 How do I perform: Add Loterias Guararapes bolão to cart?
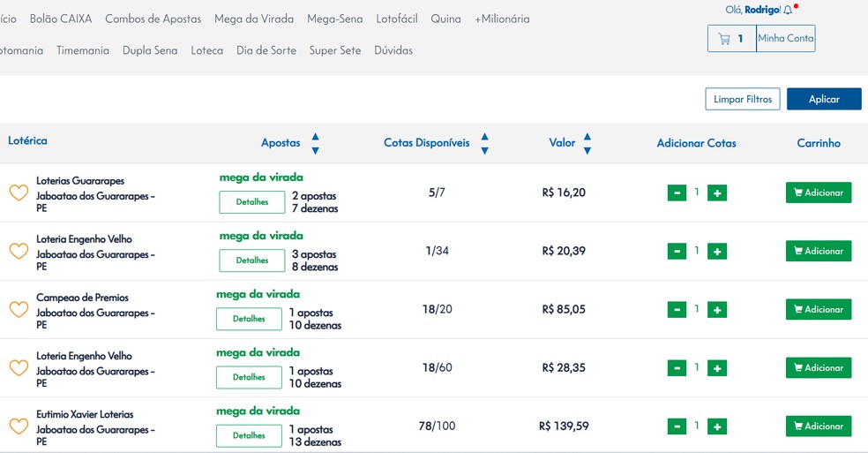click(x=819, y=193)
